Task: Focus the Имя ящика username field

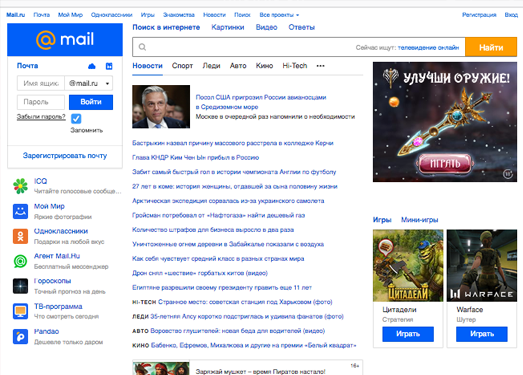Action: tap(41, 83)
